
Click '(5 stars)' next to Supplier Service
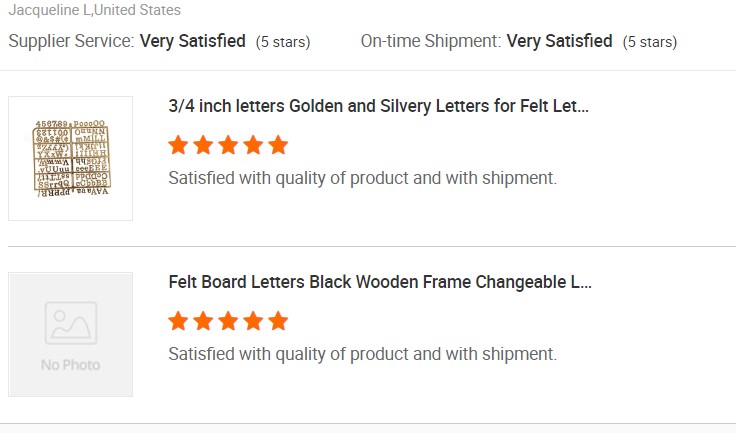(x=283, y=42)
